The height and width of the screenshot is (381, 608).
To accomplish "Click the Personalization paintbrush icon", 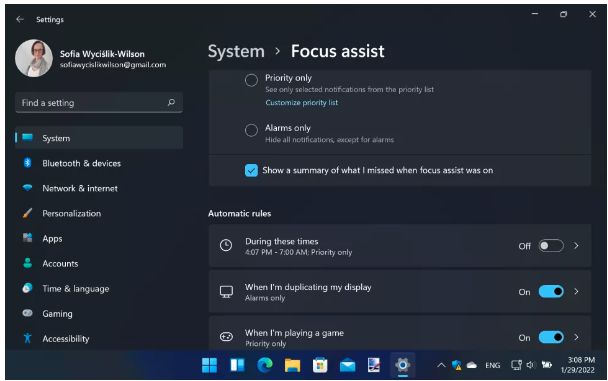I will point(28,213).
